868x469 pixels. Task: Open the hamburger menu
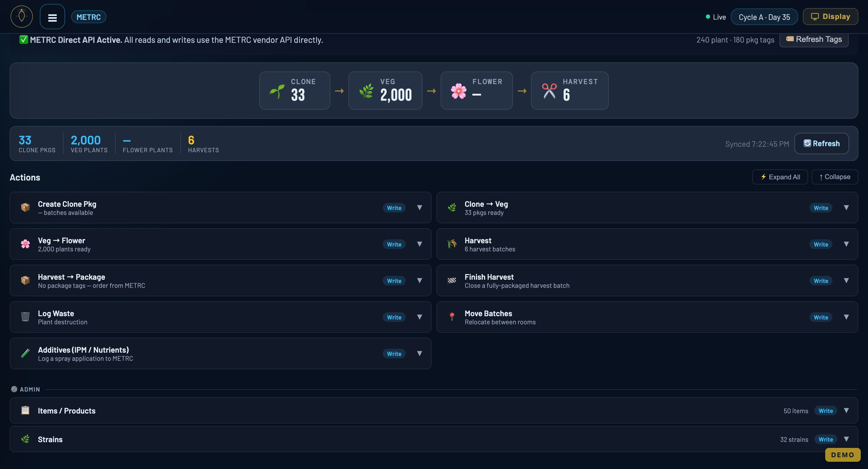(52, 17)
